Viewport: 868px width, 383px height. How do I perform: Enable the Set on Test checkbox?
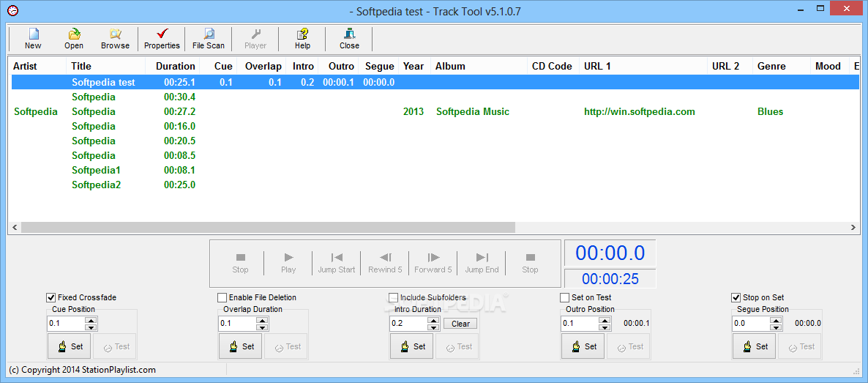pos(565,297)
